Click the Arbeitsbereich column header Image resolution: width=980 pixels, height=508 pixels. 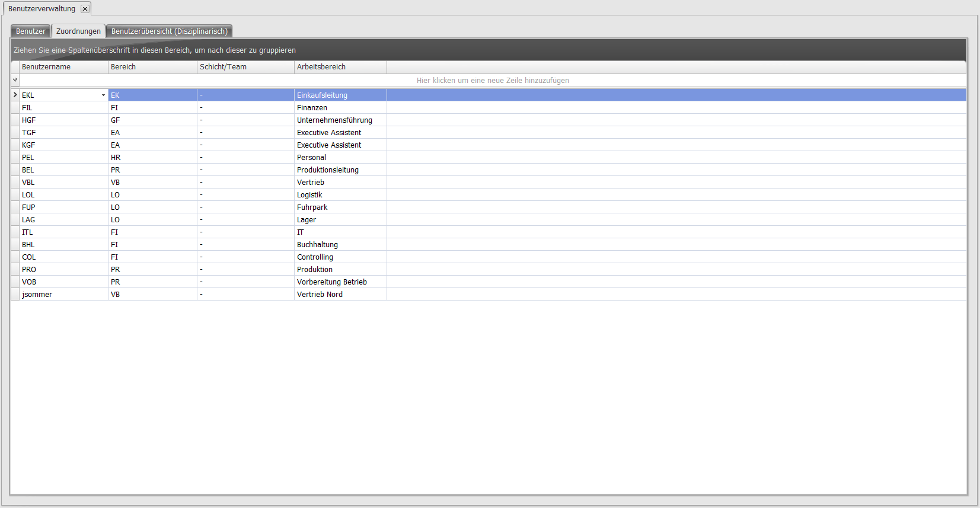340,67
